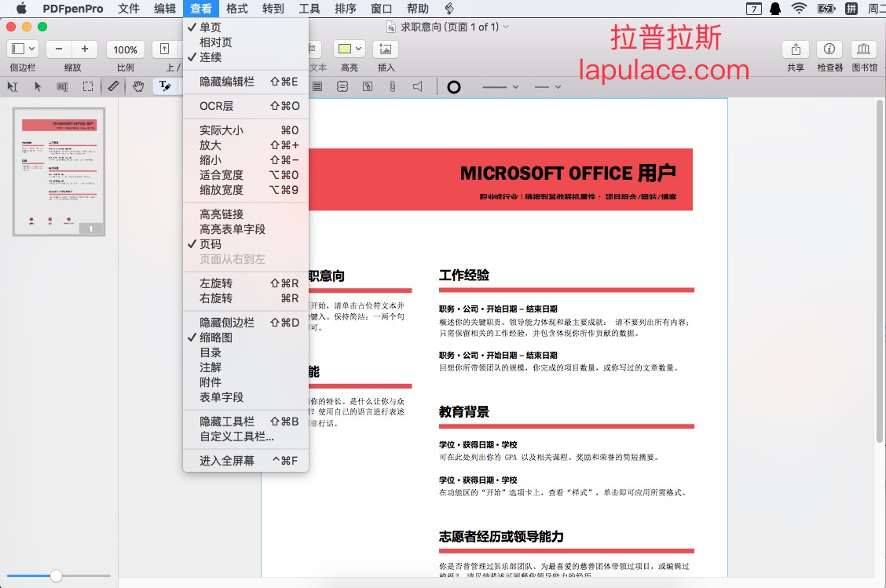Open the highlight color dropdown

click(350, 49)
